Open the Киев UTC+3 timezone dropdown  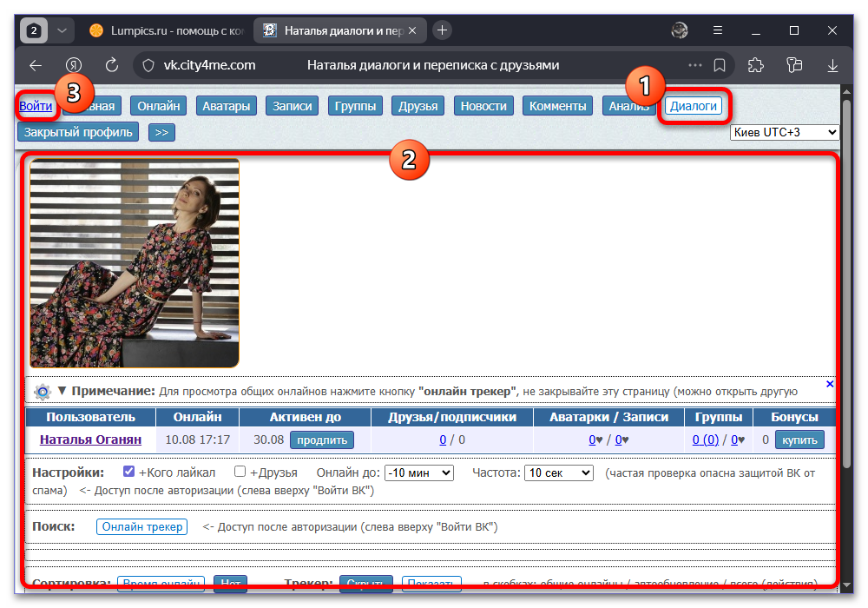click(x=785, y=132)
